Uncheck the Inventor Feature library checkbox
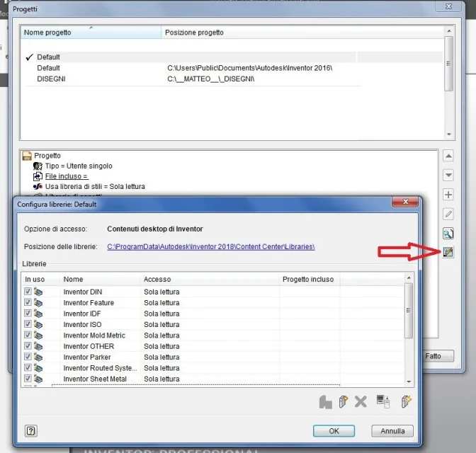The width and height of the screenshot is (476, 453). 28,302
